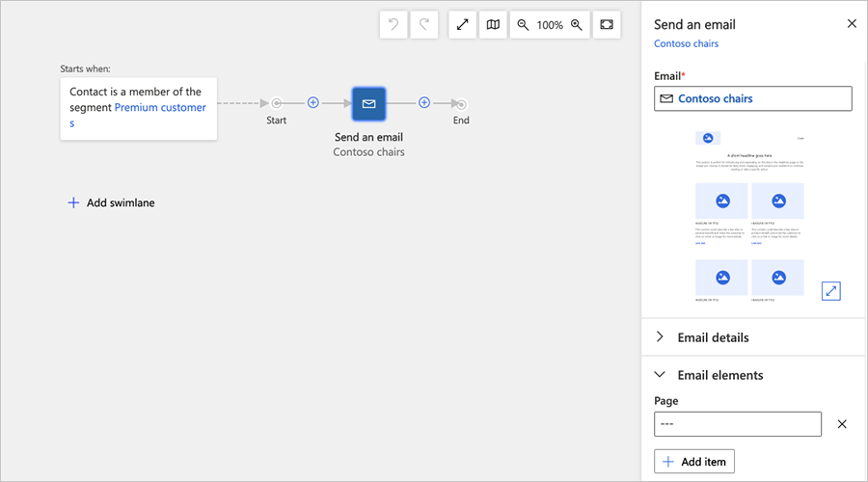868x482 pixels.
Task: Close the Send an email panel
Action: click(852, 24)
